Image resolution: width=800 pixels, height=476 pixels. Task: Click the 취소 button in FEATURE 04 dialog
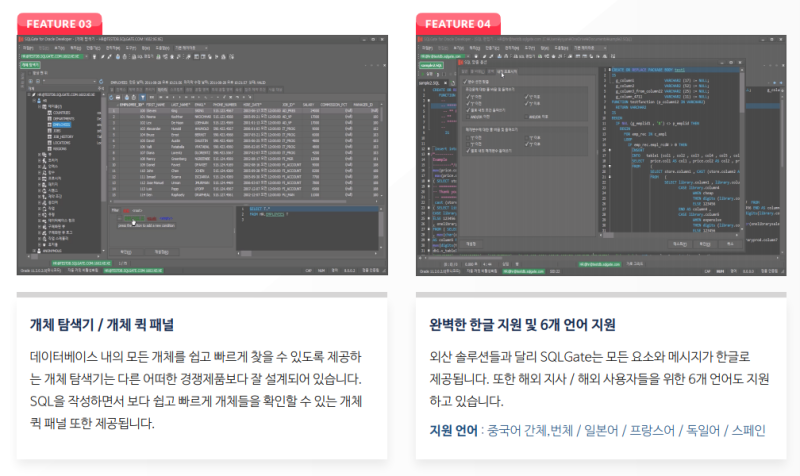730,244
